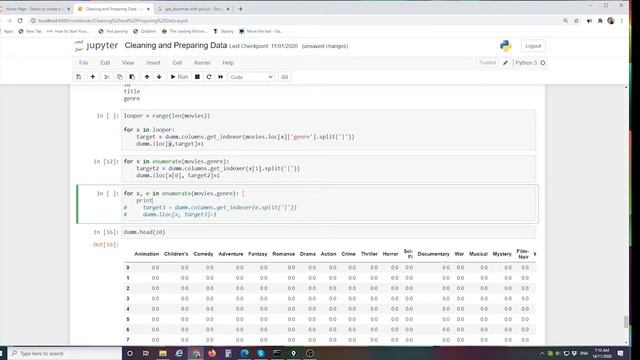
Task: Interrupt the kernel with the stop icon
Action: [x=197, y=77]
